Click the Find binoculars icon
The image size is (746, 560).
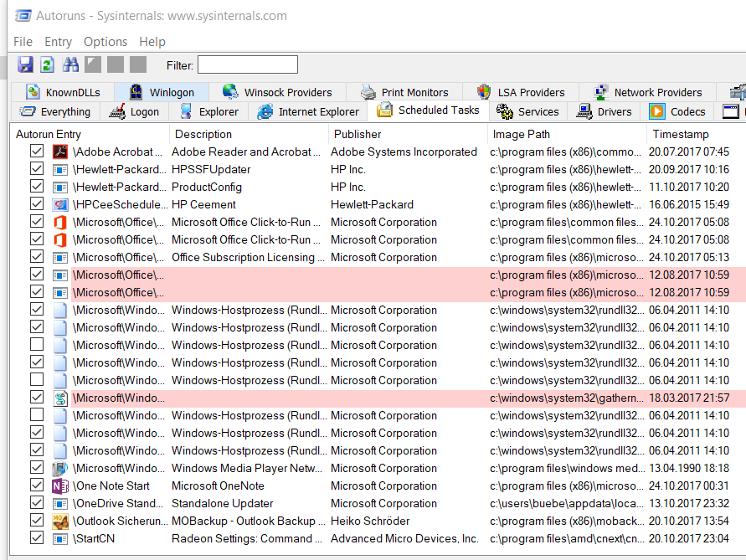(70, 64)
